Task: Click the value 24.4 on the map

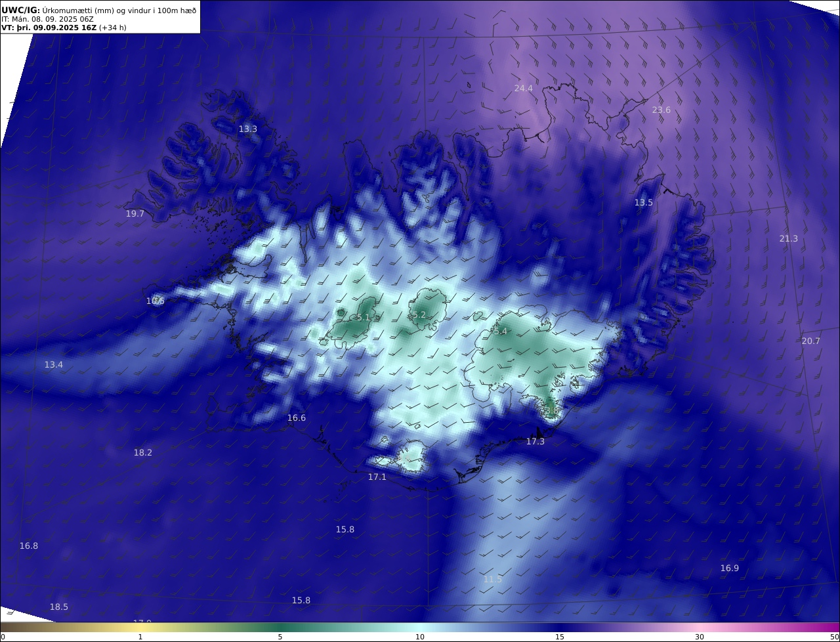Action: click(x=524, y=88)
